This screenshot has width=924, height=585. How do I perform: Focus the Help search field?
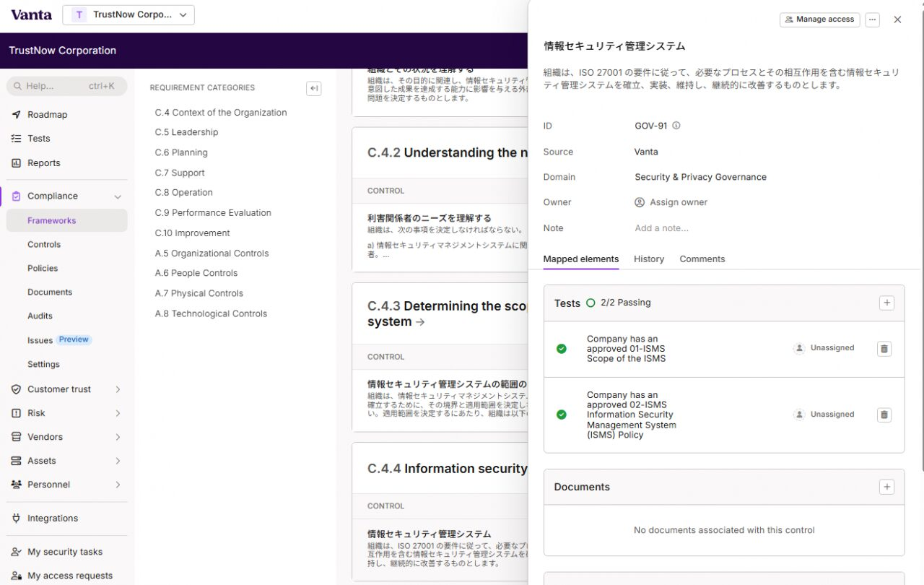coord(67,86)
